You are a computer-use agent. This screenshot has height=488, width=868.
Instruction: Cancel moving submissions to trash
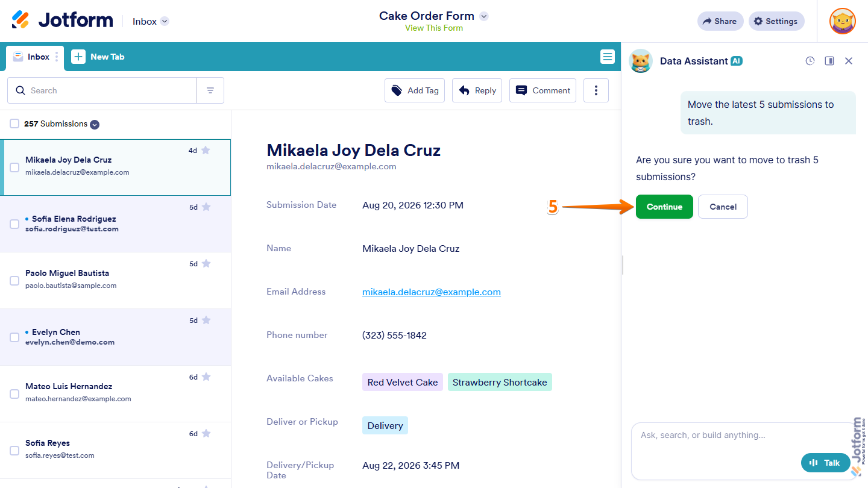point(723,207)
